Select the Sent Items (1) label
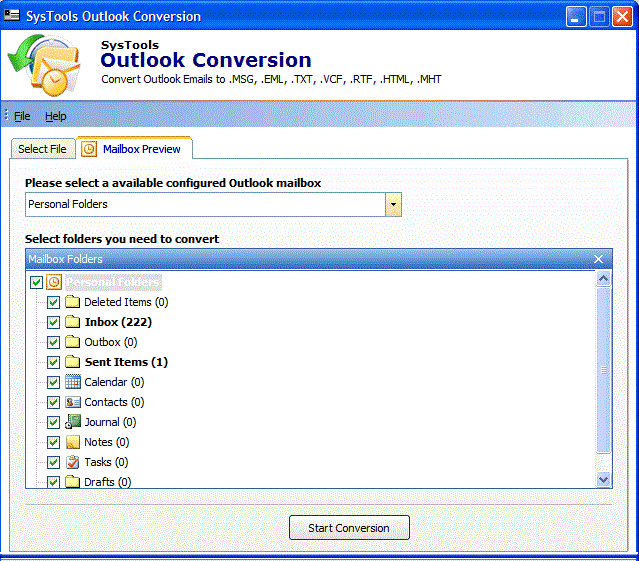The height and width of the screenshot is (561, 639). (126, 362)
